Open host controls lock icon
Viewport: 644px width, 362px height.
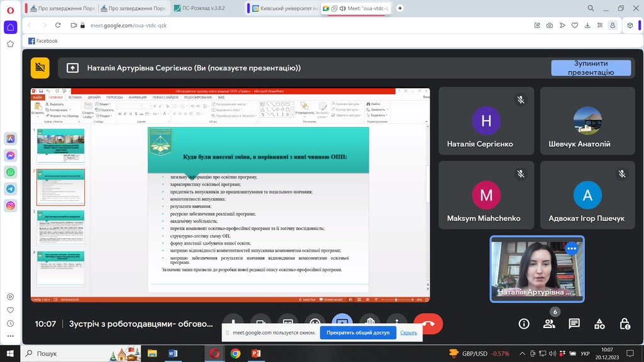click(x=625, y=324)
